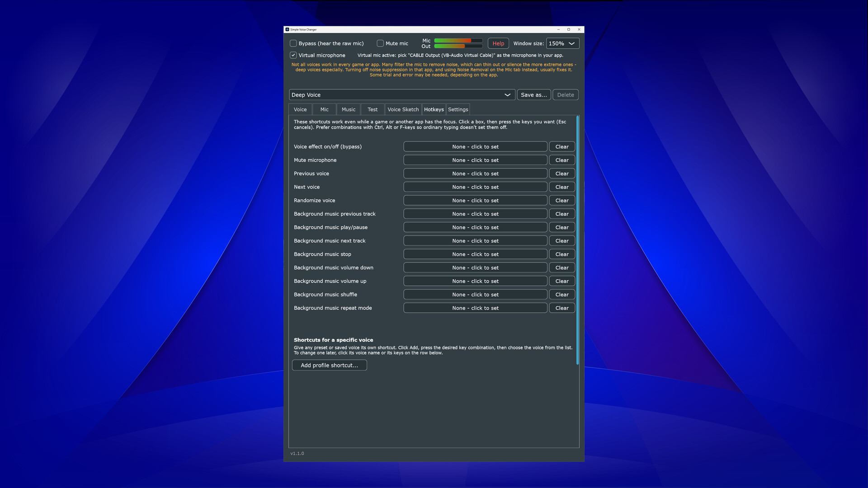Click the Hotkeys panel vertical scrollbar

click(577, 240)
